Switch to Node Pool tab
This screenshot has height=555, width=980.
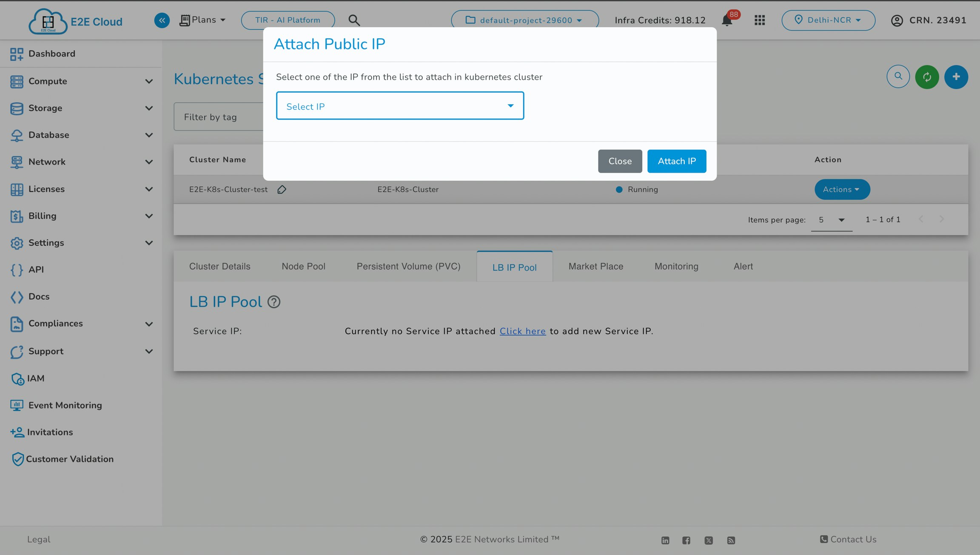point(303,266)
